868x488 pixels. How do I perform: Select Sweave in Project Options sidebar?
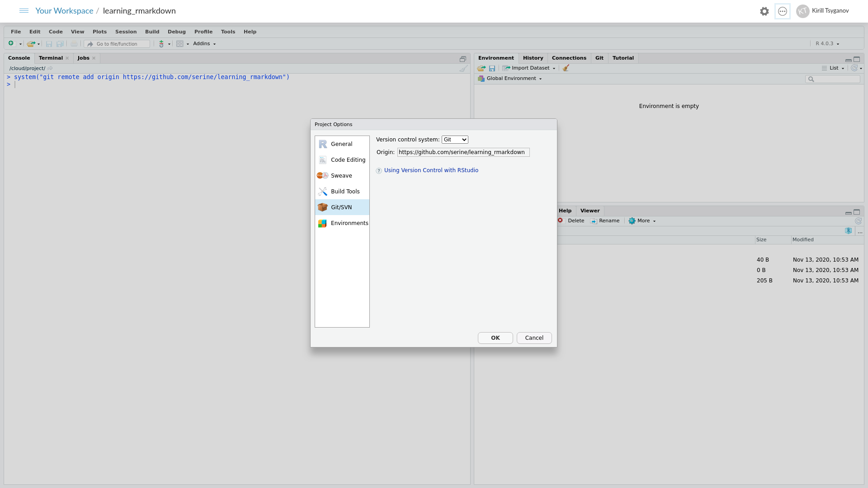tap(342, 176)
